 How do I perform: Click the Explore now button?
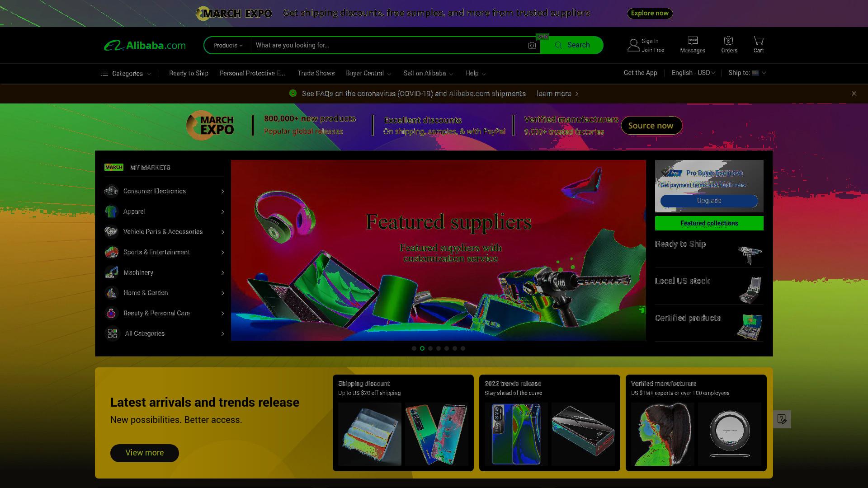coord(650,13)
